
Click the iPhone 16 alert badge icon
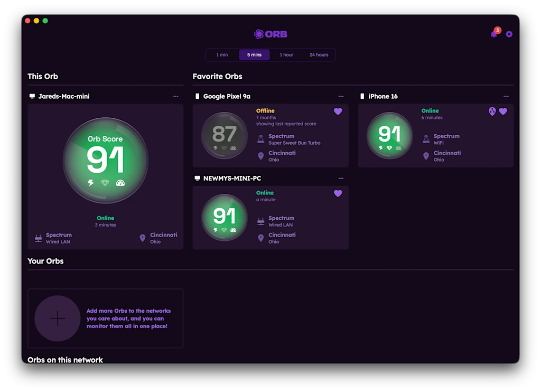point(492,111)
